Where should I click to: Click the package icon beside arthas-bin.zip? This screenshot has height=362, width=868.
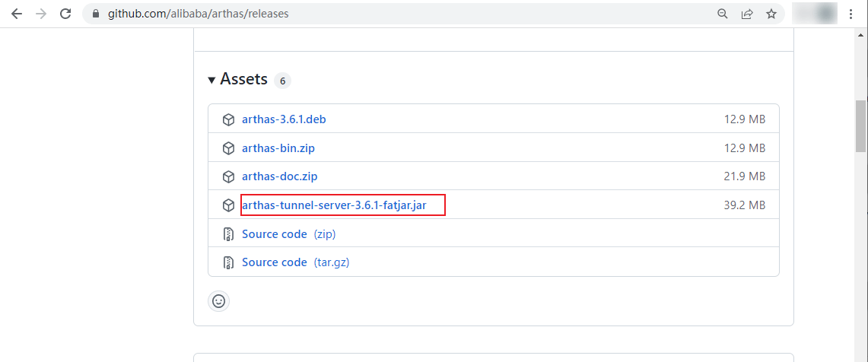click(228, 148)
